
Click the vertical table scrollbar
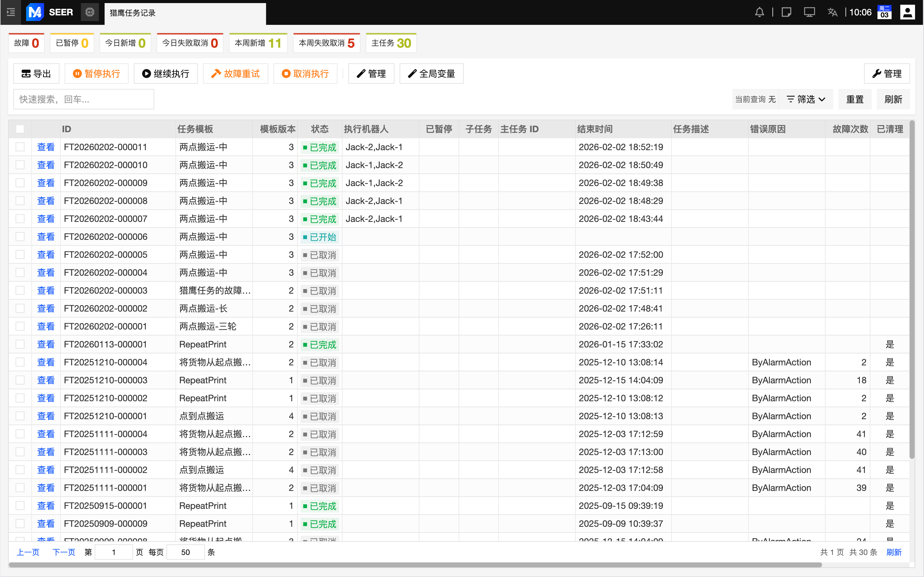[912, 290]
